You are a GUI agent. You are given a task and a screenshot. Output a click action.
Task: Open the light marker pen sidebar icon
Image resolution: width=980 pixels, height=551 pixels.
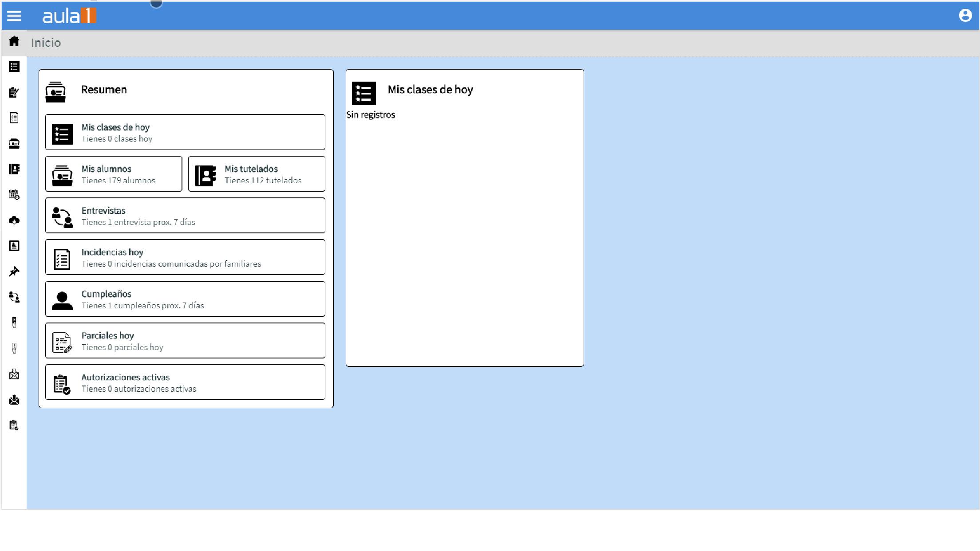coord(14,348)
